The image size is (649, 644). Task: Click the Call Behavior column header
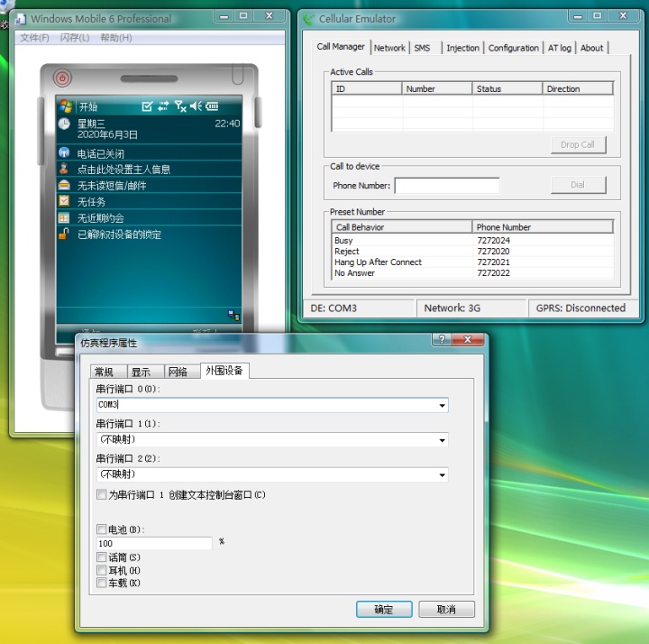tap(402, 227)
